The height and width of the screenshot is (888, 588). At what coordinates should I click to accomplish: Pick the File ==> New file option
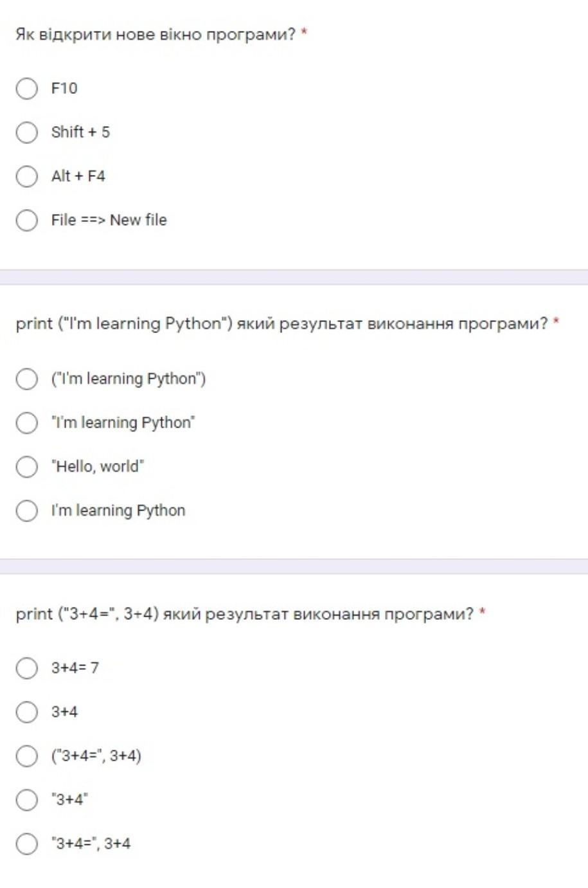pos(26,220)
